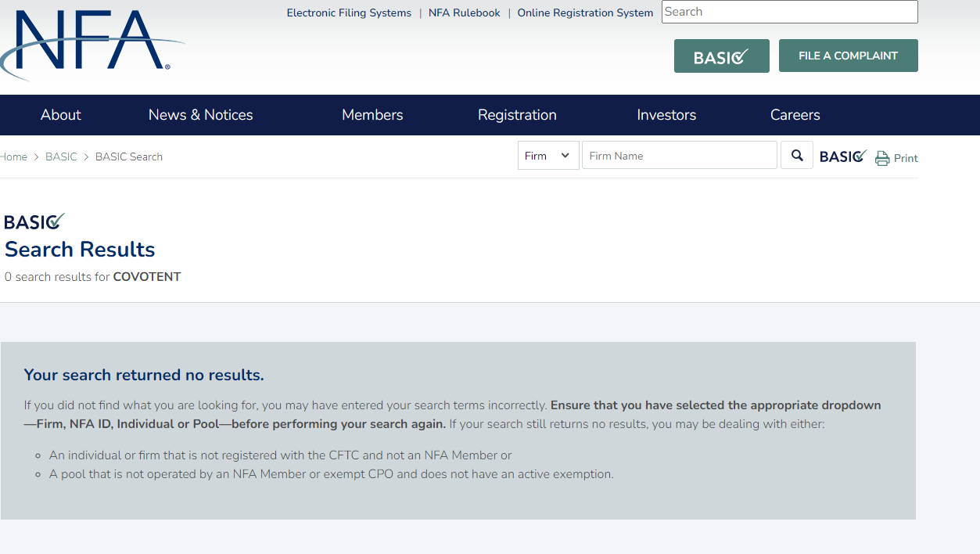This screenshot has height=554, width=980.
Task: Click 'Your search returned no results.' heading
Action: pyautogui.click(x=144, y=375)
